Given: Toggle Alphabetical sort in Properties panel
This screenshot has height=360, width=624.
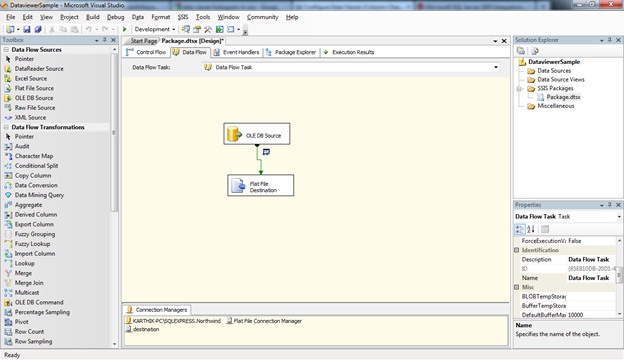Looking at the screenshot, I should [530, 229].
